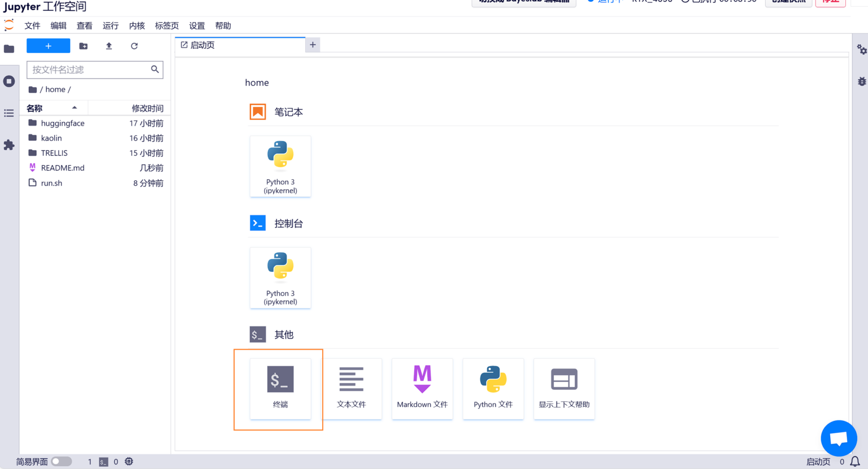This screenshot has width=868, height=469.
Task: Click the blue new launcher plus button
Action: click(x=48, y=46)
